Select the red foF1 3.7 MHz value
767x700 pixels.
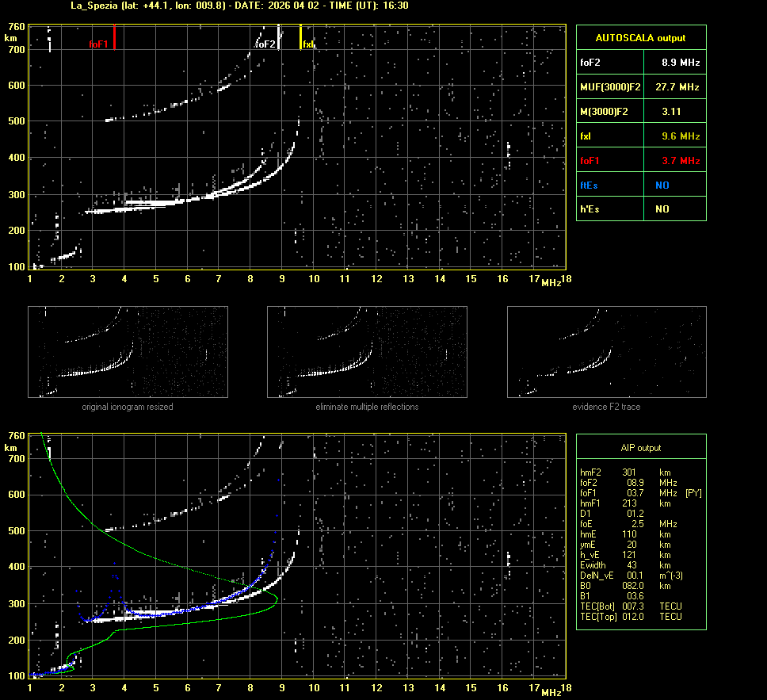[x=680, y=161]
